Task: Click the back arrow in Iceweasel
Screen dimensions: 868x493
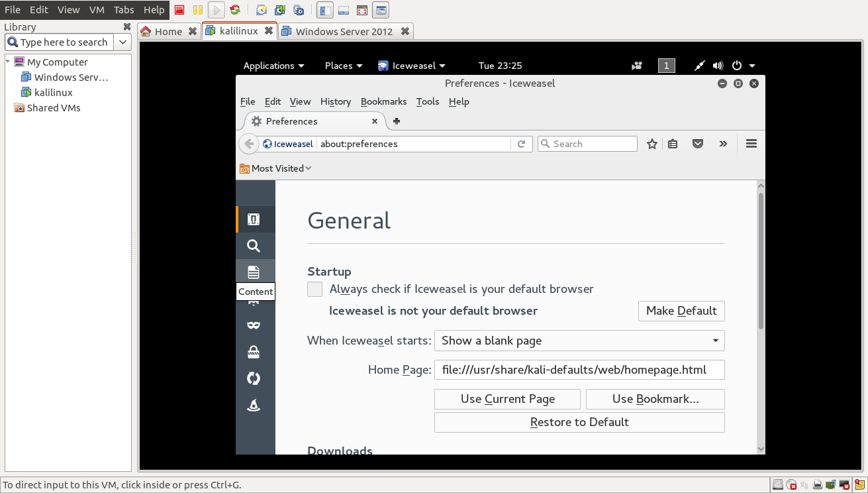Action: coord(248,144)
